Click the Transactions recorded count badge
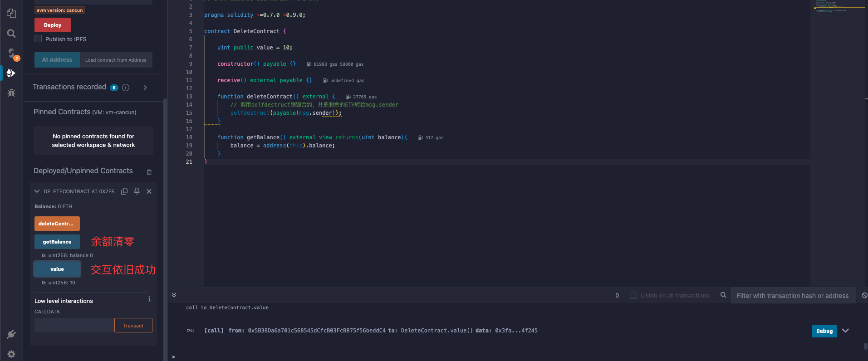Viewport: 868px width, 361px height. tap(114, 88)
